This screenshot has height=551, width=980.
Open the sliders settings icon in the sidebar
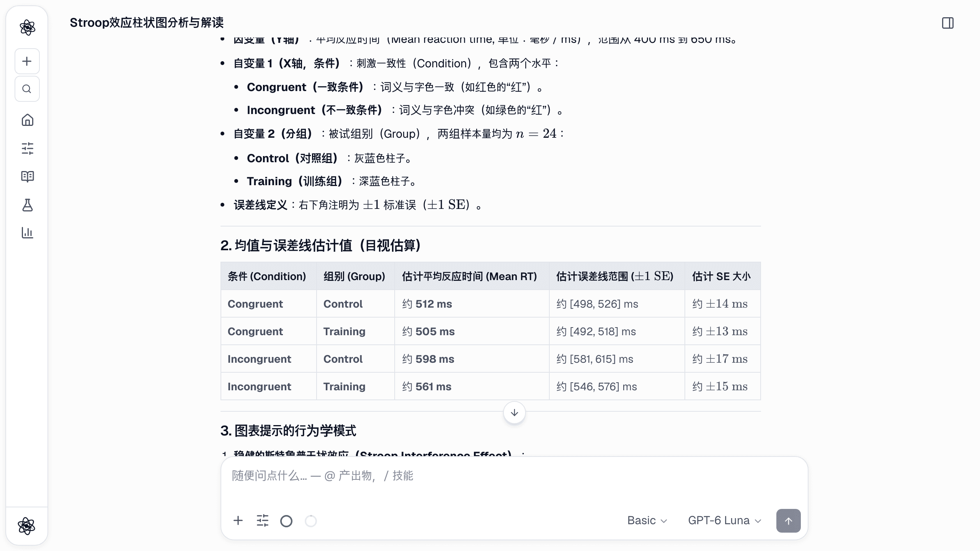click(x=27, y=148)
